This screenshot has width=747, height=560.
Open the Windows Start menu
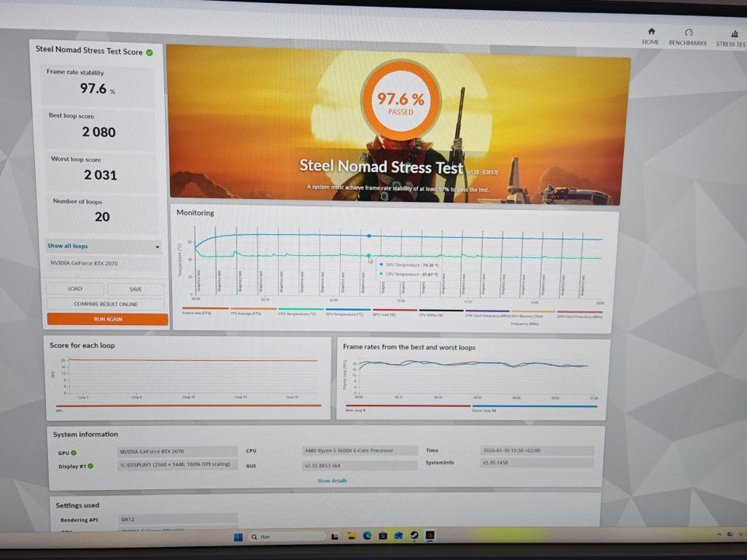pyautogui.click(x=238, y=537)
